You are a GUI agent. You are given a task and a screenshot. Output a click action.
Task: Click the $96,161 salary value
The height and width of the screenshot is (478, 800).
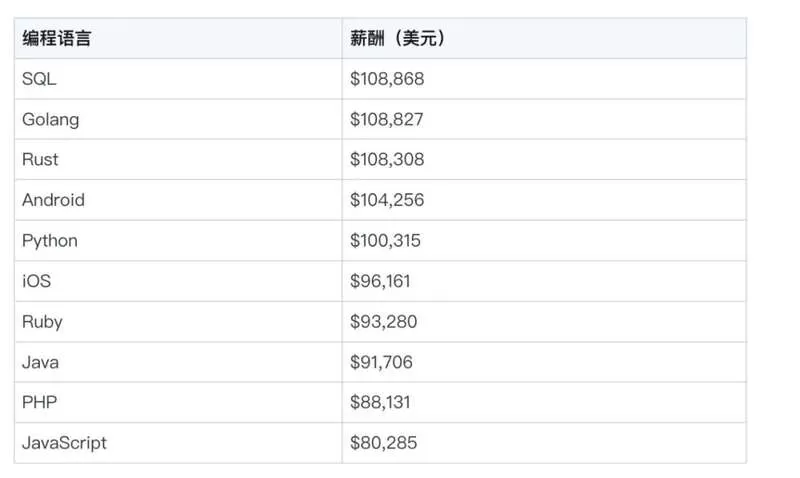(380, 281)
